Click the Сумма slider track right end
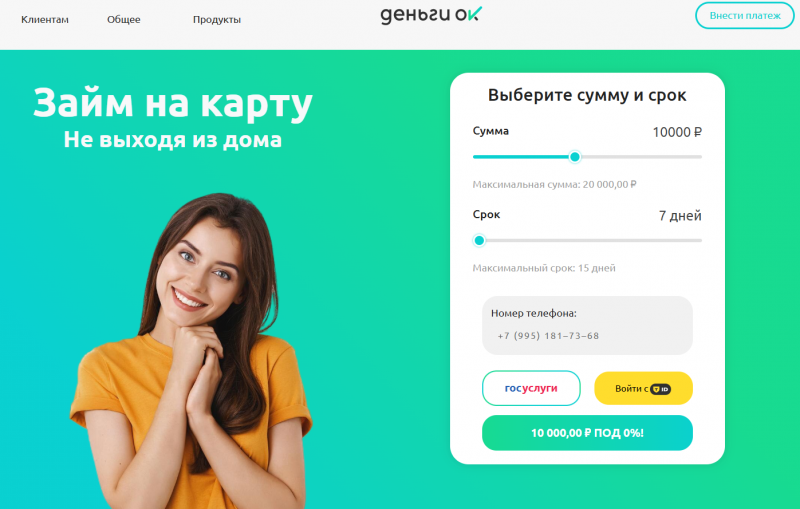The height and width of the screenshot is (509, 800). [699, 157]
